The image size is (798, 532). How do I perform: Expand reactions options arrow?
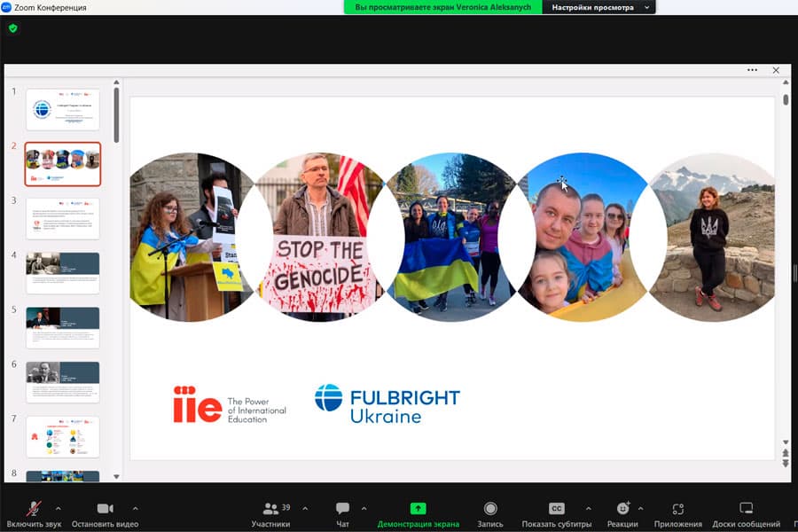(640, 508)
